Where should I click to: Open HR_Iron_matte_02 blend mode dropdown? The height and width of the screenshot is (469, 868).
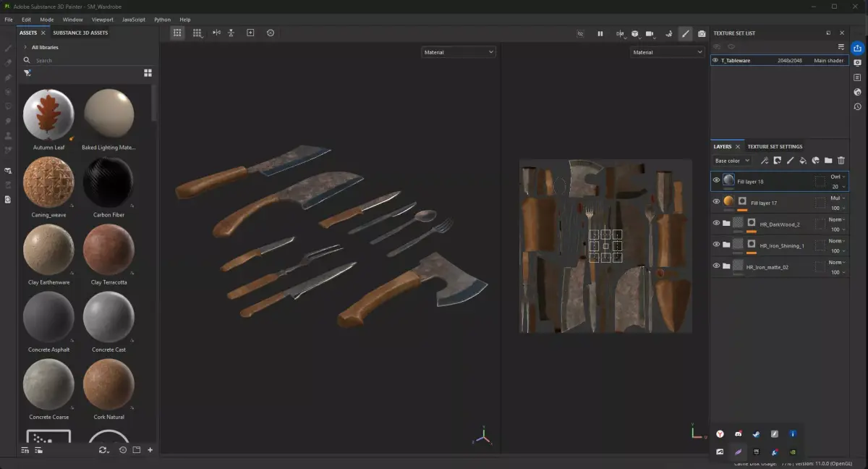click(838, 262)
